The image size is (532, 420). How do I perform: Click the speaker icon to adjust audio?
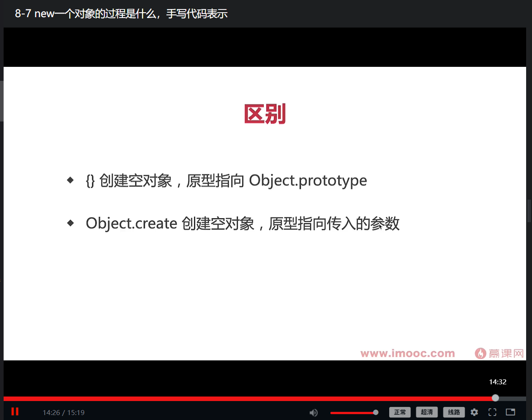click(x=313, y=412)
